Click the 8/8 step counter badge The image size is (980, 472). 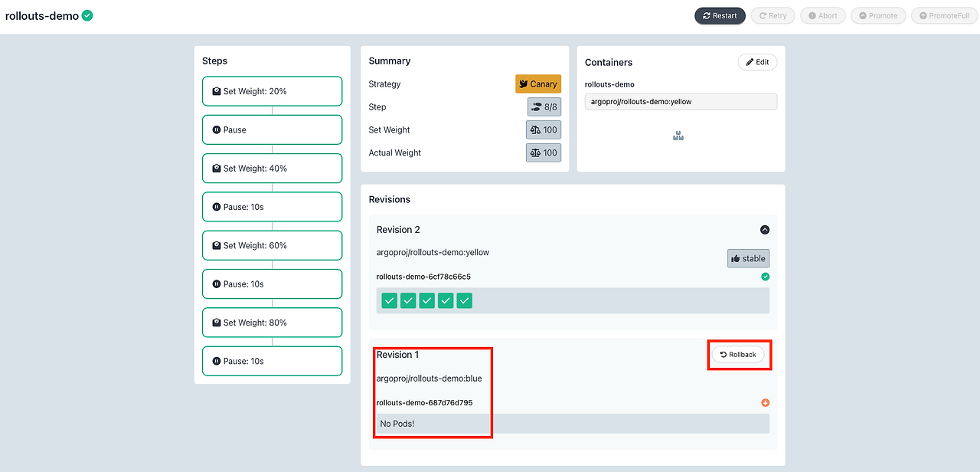[544, 107]
